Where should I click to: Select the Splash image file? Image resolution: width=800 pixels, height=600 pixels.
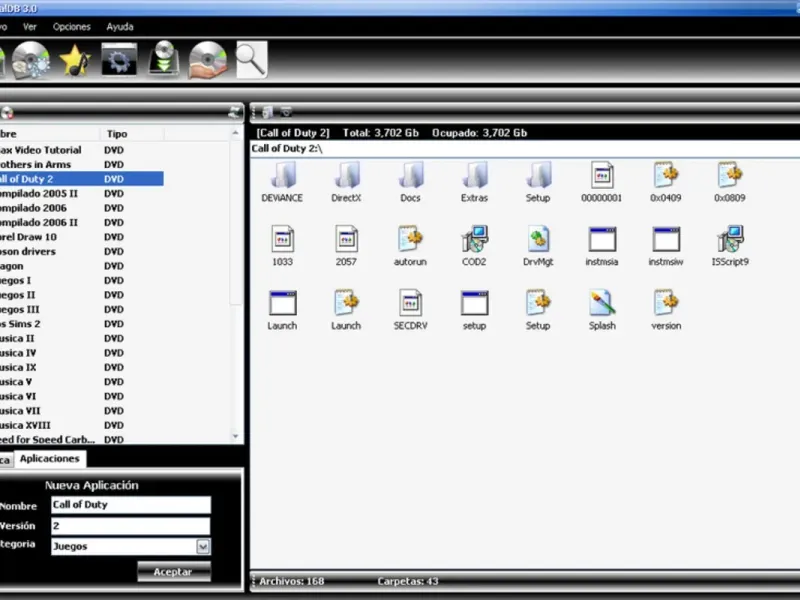602,305
